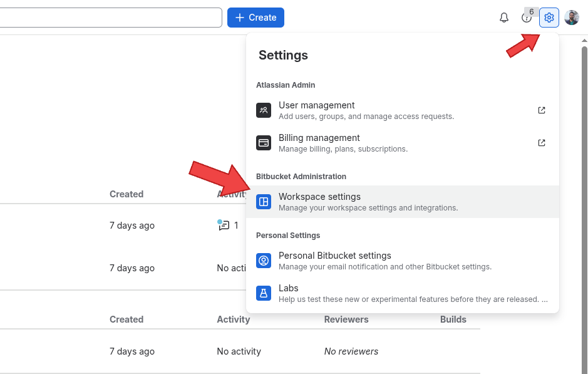Focus the search input field
The image size is (588, 374).
click(x=111, y=18)
